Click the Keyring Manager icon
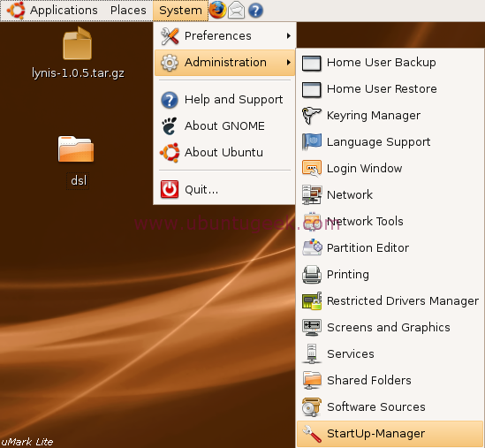This screenshot has width=485, height=448. 312,116
